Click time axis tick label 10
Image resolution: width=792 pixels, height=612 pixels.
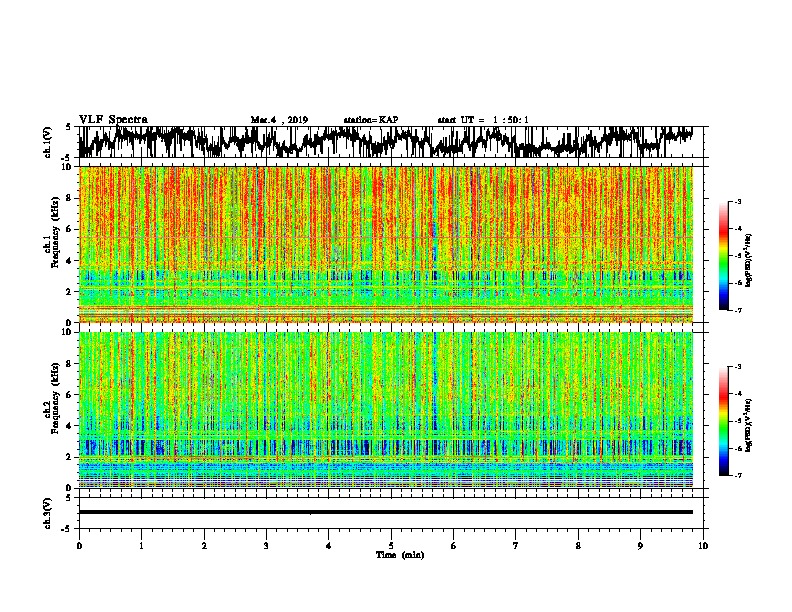coord(703,546)
